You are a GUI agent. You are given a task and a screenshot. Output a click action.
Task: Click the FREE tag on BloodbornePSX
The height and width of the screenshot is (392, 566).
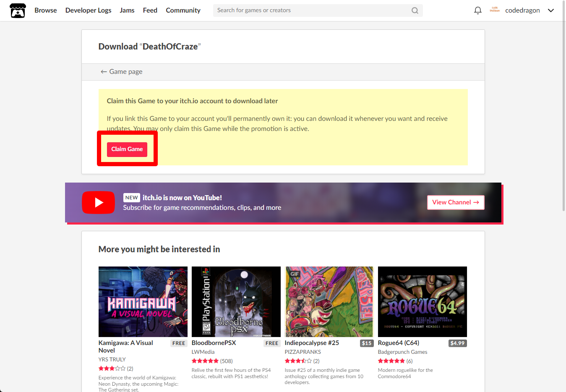point(272,343)
